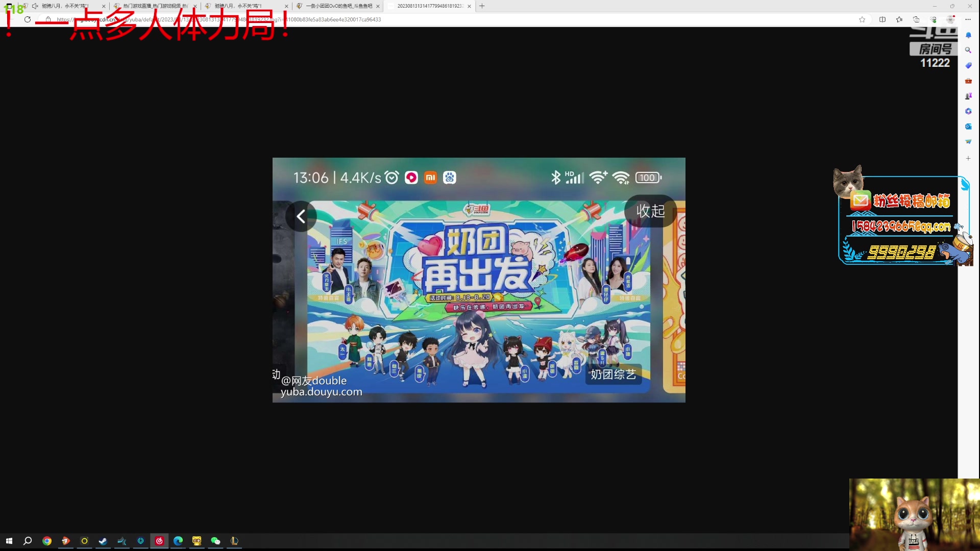Image resolution: width=980 pixels, height=551 pixels.
Task: Click the address bar URL field
Action: click(449, 19)
